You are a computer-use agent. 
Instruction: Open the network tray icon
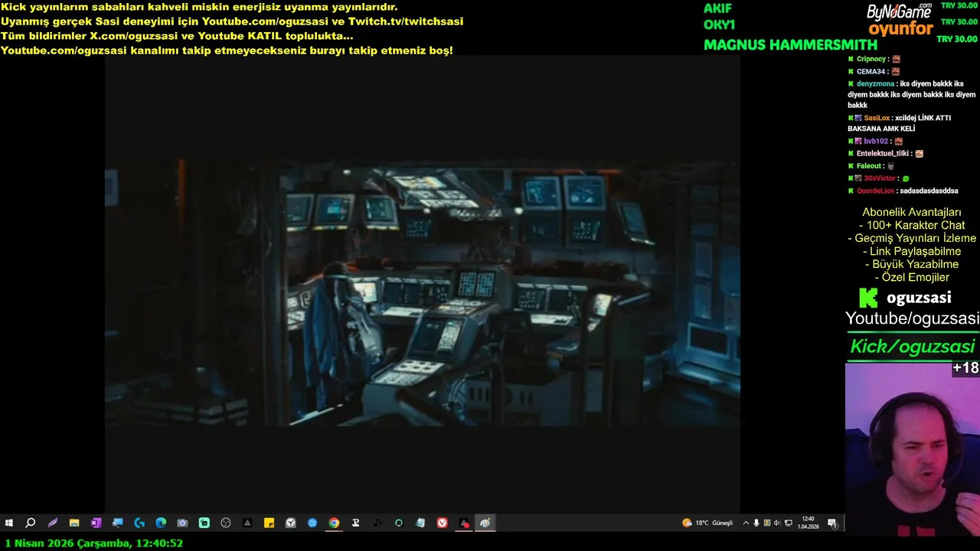point(789,523)
